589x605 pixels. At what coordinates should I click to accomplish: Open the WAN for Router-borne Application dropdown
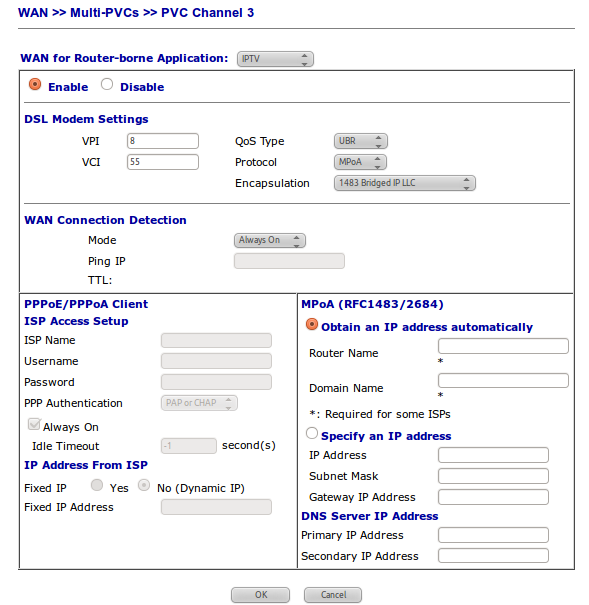point(275,59)
